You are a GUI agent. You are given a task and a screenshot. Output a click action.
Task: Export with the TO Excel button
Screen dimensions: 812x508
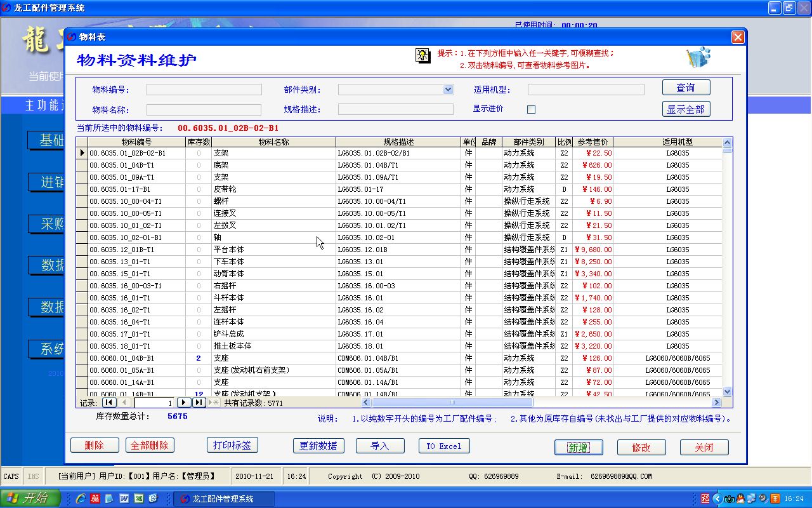tap(444, 446)
